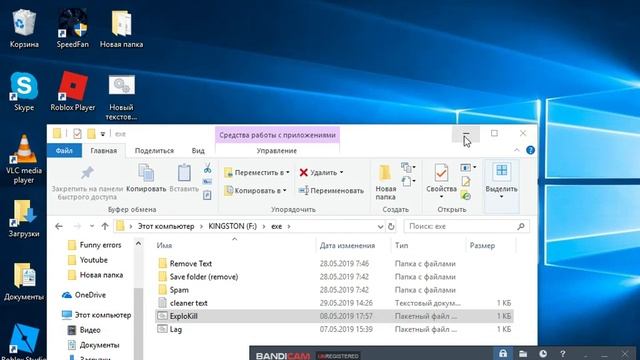The image size is (640, 360).
Task: Collapse the ribbon with the caret
Action: [516, 150]
